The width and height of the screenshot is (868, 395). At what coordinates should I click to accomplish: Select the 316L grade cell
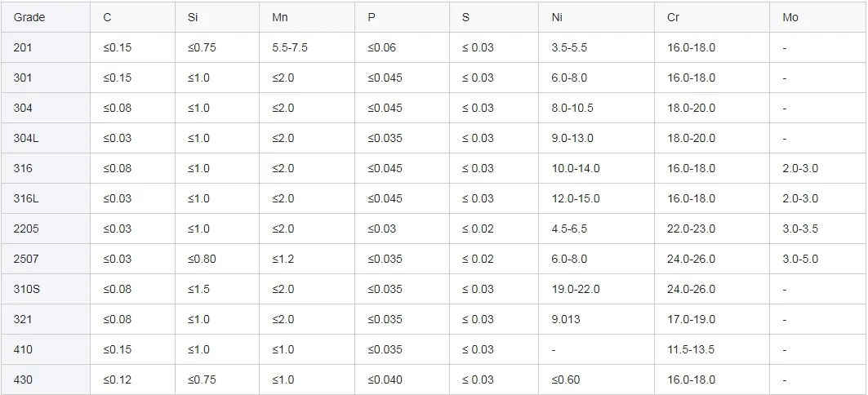26,198
